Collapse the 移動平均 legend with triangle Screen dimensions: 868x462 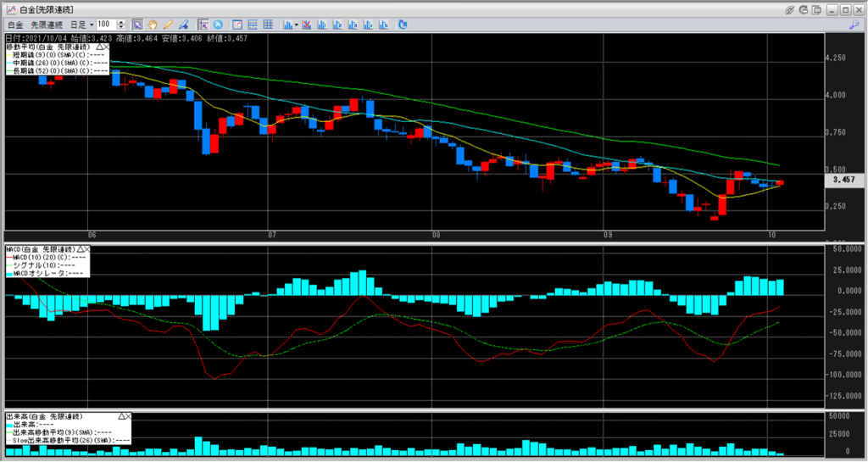pos(98,47)
